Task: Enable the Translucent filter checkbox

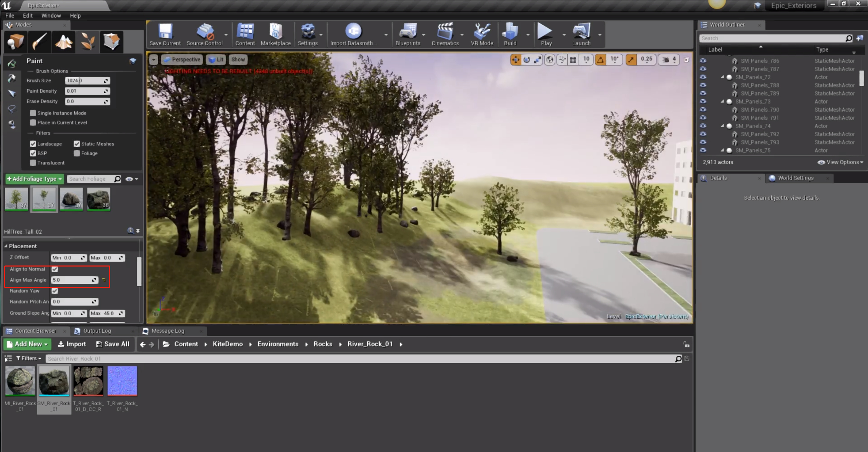Action: 33,163
